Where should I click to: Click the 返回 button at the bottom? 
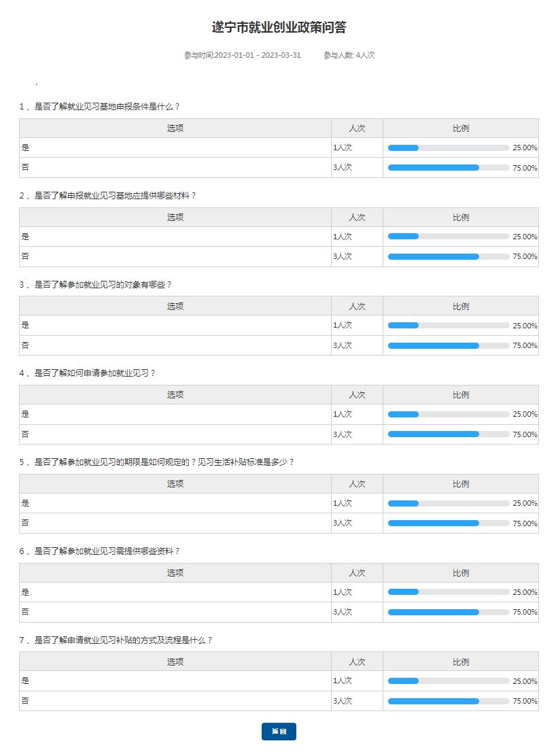(x=279, y=732)
